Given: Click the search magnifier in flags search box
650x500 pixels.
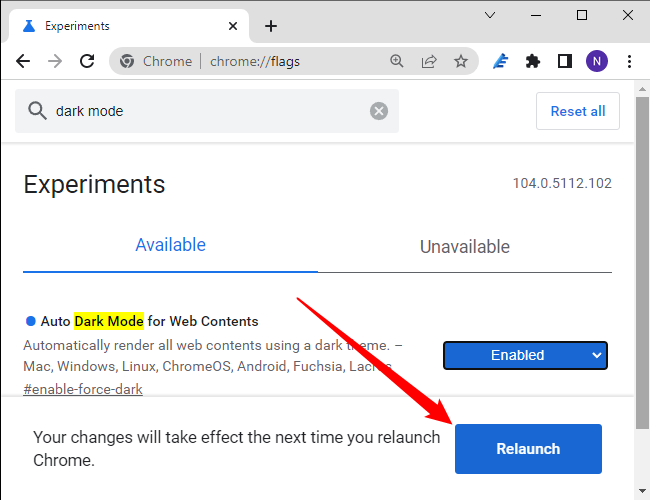Looking at the screenshot, I should point(37,111).
